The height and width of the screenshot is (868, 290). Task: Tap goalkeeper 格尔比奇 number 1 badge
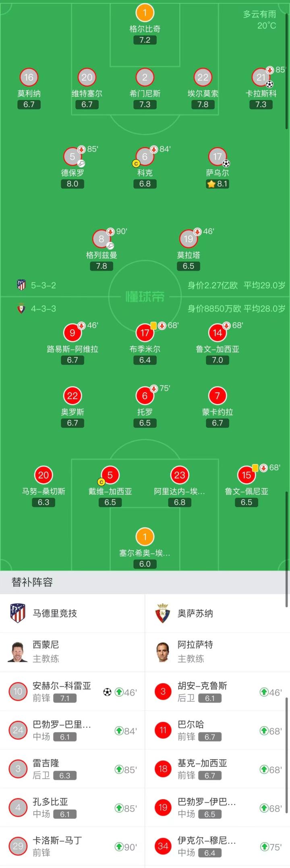(x=145, y=13)
